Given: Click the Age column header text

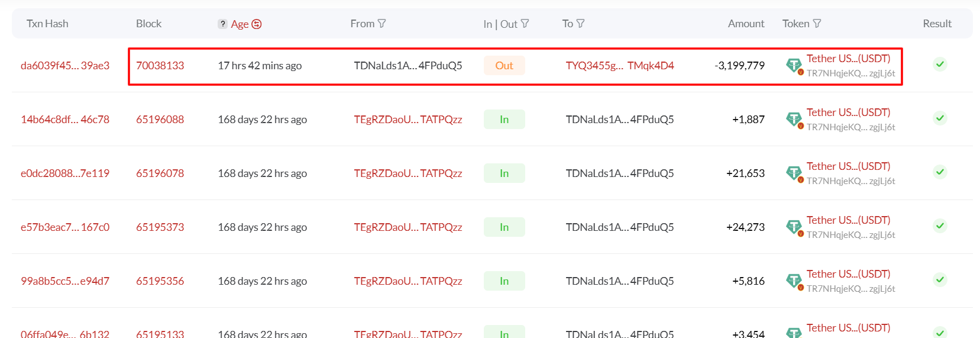Looking at the screenshot, I should (x=240, y=24).
